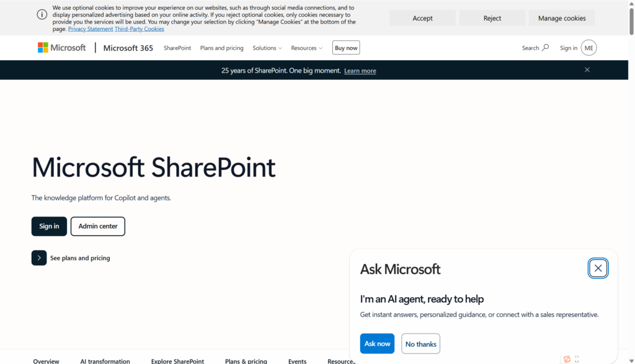Viewport: 635px width, 364px height.
Task: Follow the Learn more banner link
Action: 360,71
